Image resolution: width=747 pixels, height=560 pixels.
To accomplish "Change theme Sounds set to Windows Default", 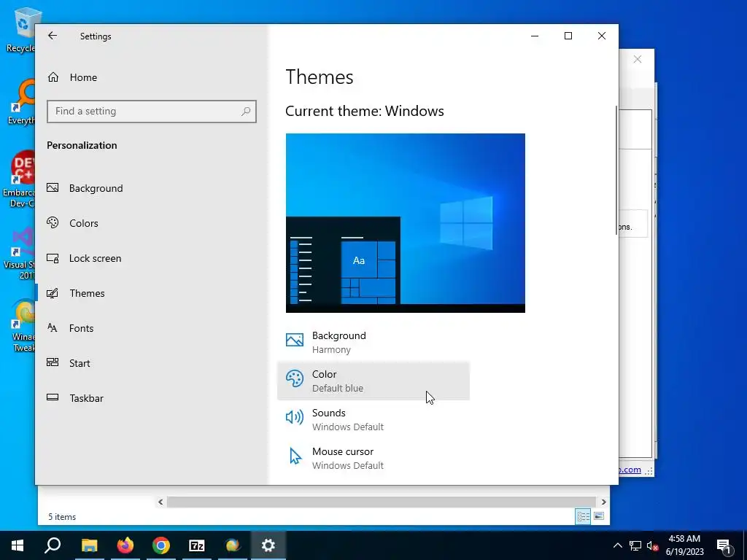I will (373, 419).
